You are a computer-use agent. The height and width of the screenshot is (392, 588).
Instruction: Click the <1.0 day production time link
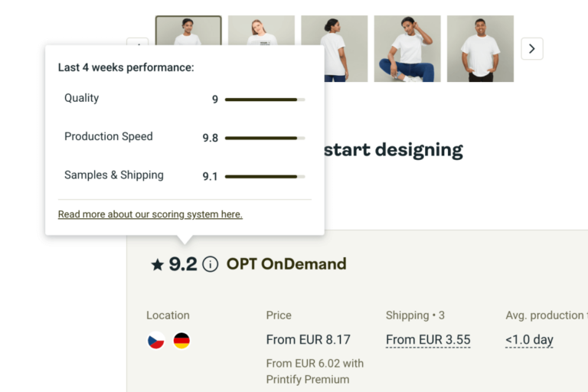pyautogui.click(x=529, y=340)
